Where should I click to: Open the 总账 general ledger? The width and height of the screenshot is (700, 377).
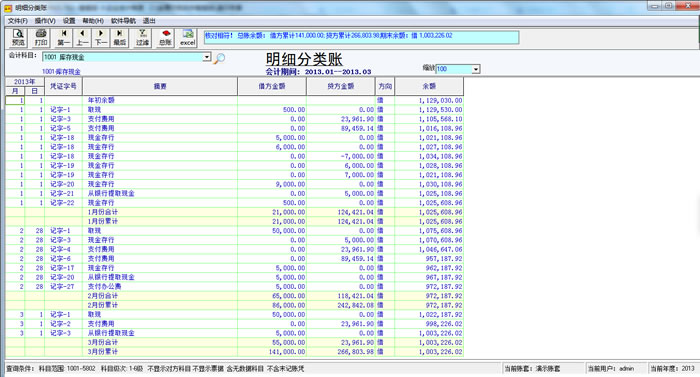(x=165, y=38)
